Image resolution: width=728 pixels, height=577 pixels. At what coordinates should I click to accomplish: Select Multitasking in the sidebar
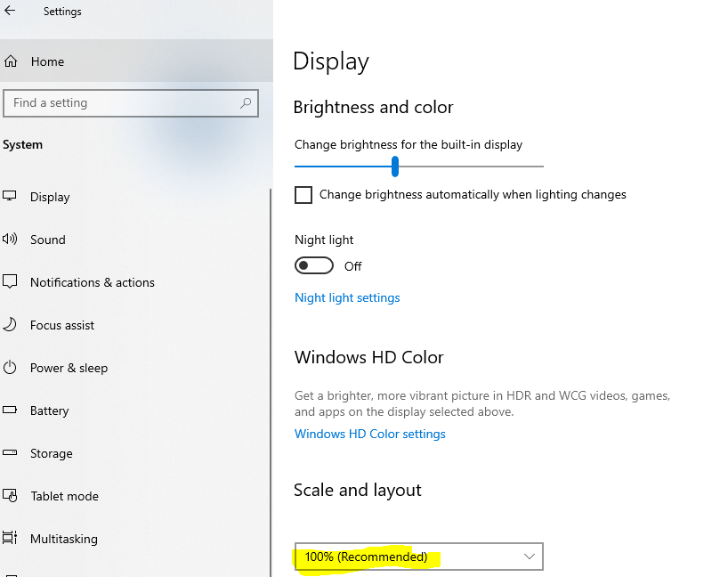(64, 539)
